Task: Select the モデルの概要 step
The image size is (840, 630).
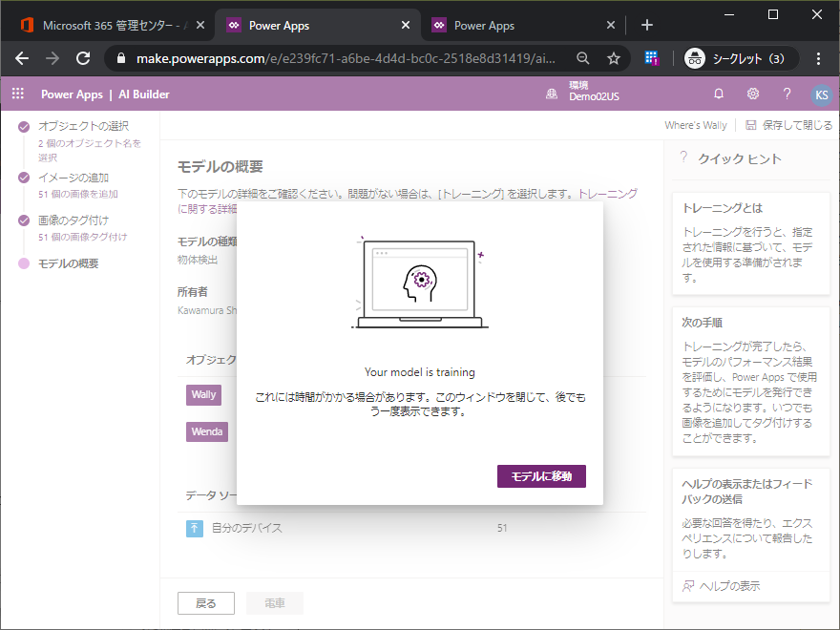Action: pyautogui.click(x=68, y=263)
